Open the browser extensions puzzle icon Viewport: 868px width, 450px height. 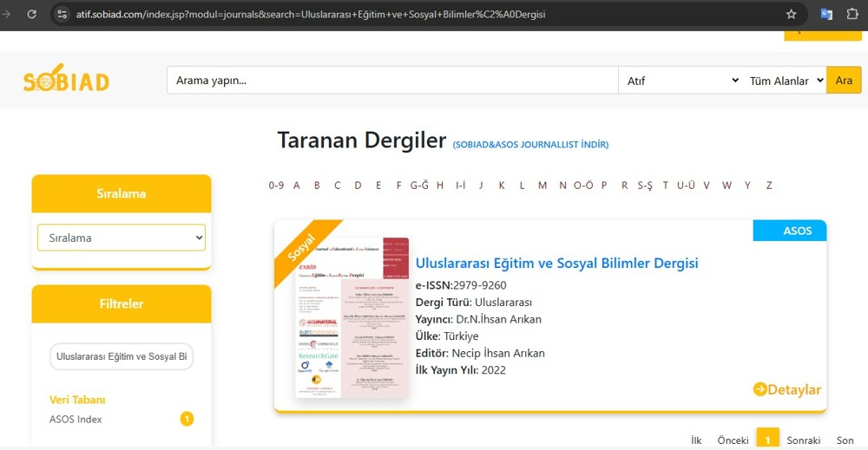click(x=852, y=14)
